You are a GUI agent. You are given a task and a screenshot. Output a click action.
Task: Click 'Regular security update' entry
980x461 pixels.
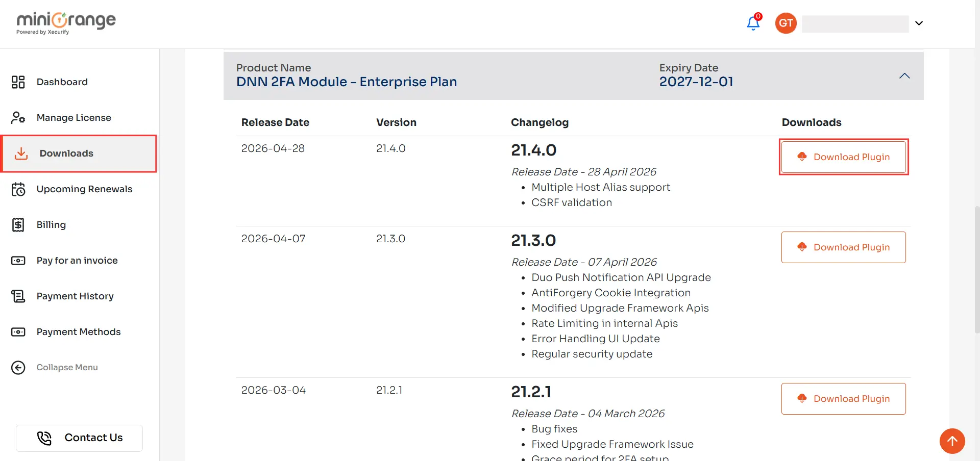click(592, 354)
